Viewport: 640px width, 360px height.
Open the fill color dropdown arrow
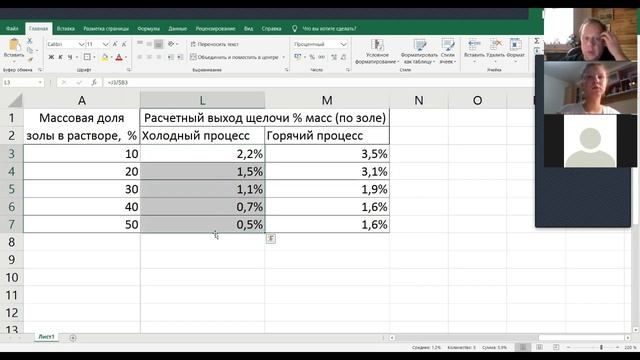[111, 58]
